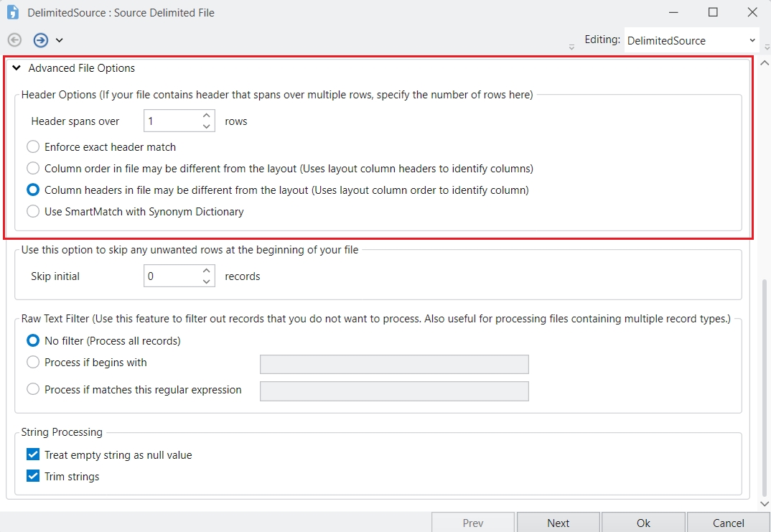Uncheck Treat empty string as null value
The width and height of the screenshot is (771, 532).
coord(33,455)
